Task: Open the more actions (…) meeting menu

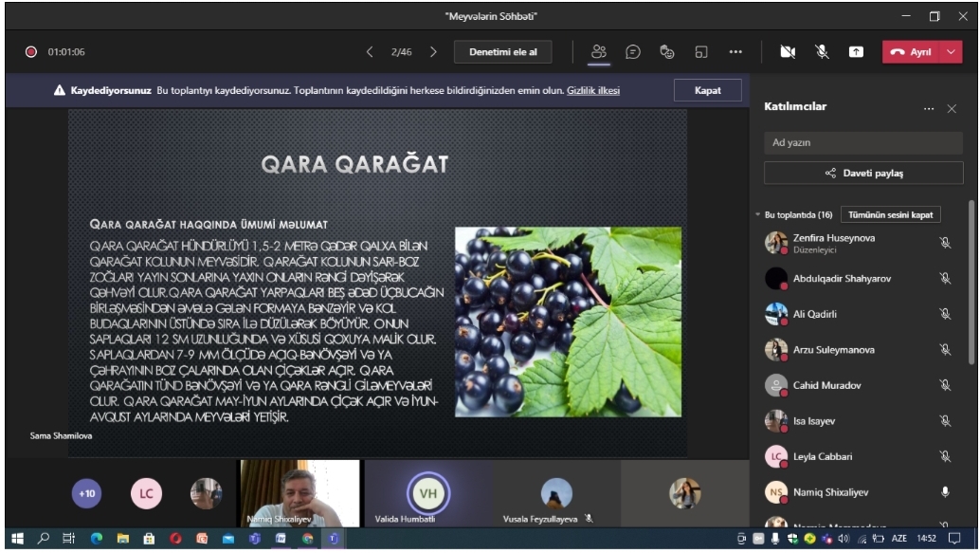Action: click(x=735, y=52)
